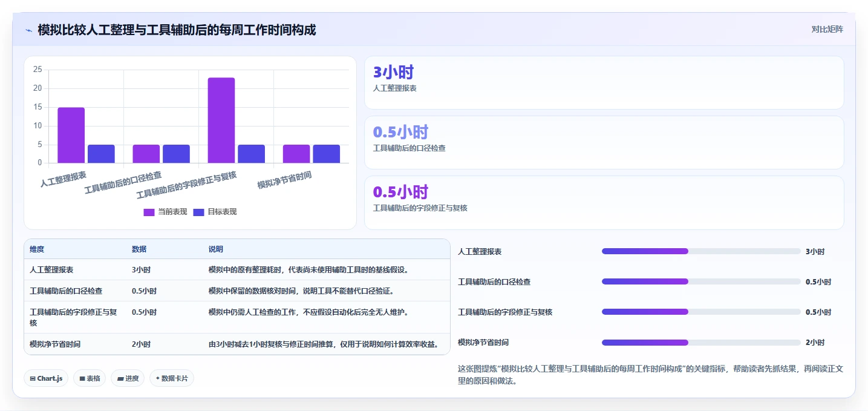The height and width of the screenshot is (411, 868).
Task: Click the 2小时 value in the table
Action: pyautogui.click(x=141, y=344)
